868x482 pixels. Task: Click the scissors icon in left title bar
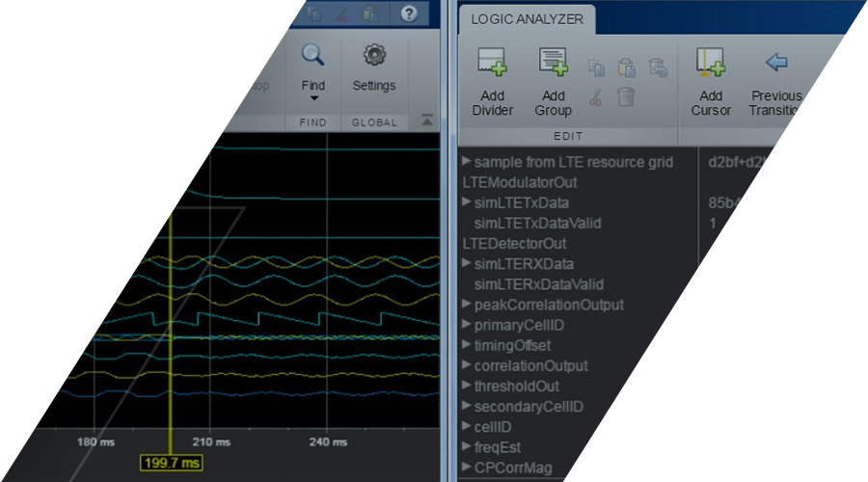341,14
